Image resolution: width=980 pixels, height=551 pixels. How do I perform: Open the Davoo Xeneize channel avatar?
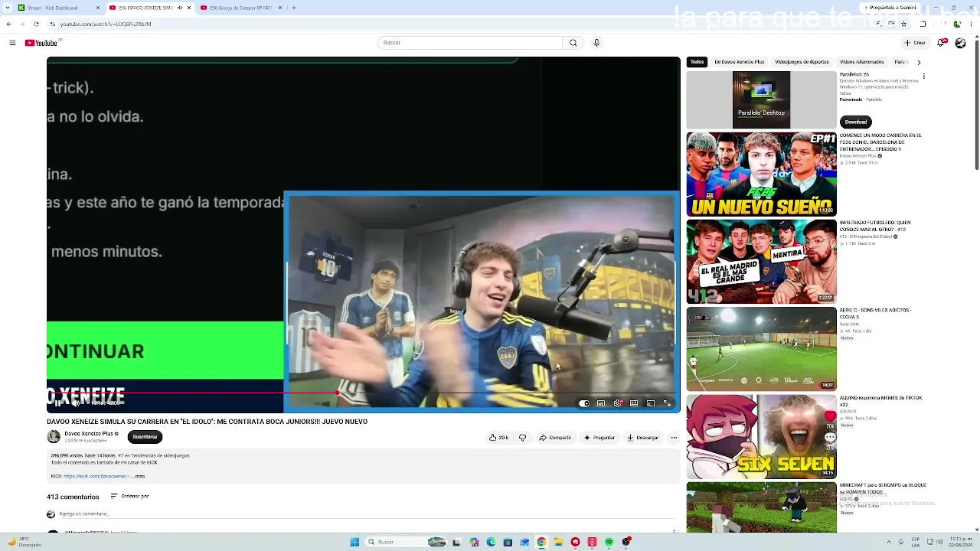coord(54,437)
